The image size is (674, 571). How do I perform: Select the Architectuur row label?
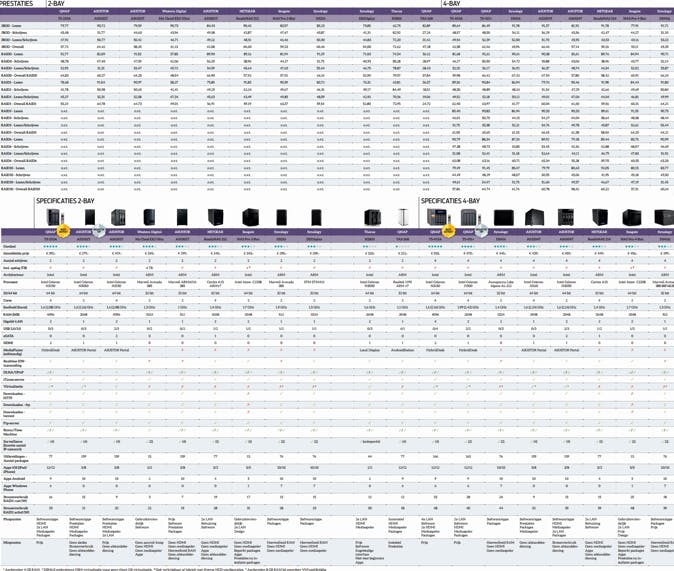[12, 274]
